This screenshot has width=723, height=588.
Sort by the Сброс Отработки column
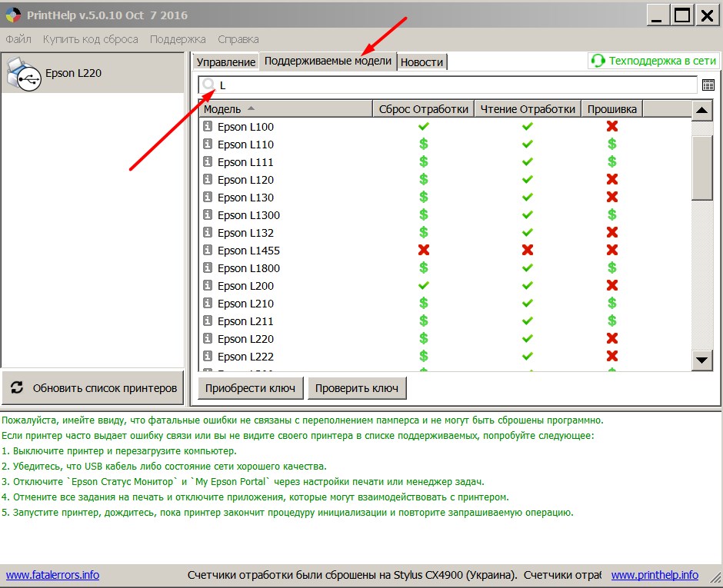pyautogui.click(x=423, y=109)
